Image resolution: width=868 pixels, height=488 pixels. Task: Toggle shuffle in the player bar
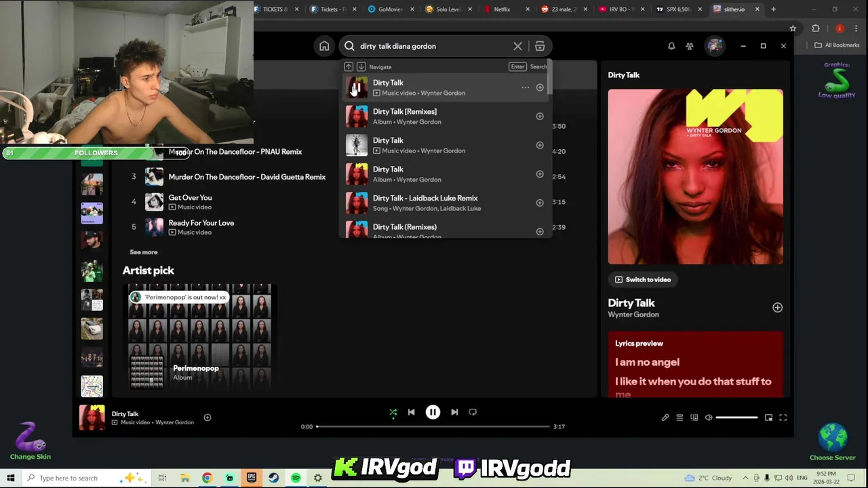click(x=393, y=412)
